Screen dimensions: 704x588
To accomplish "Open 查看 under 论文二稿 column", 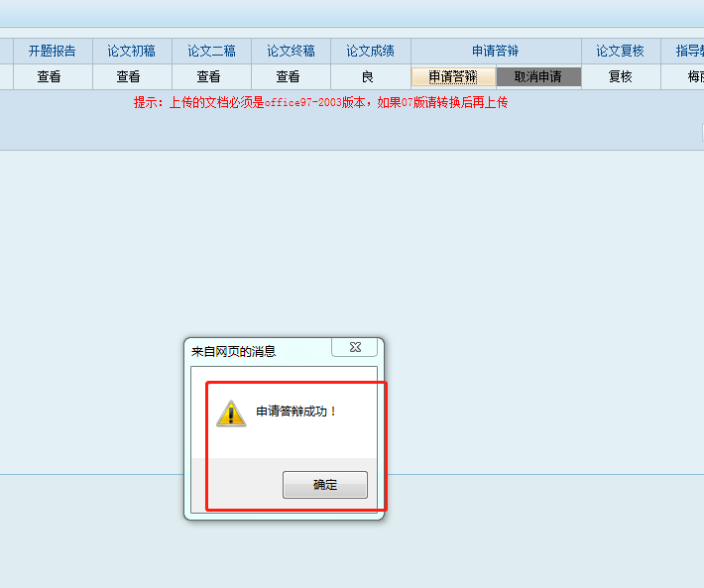I will point(208,76).
